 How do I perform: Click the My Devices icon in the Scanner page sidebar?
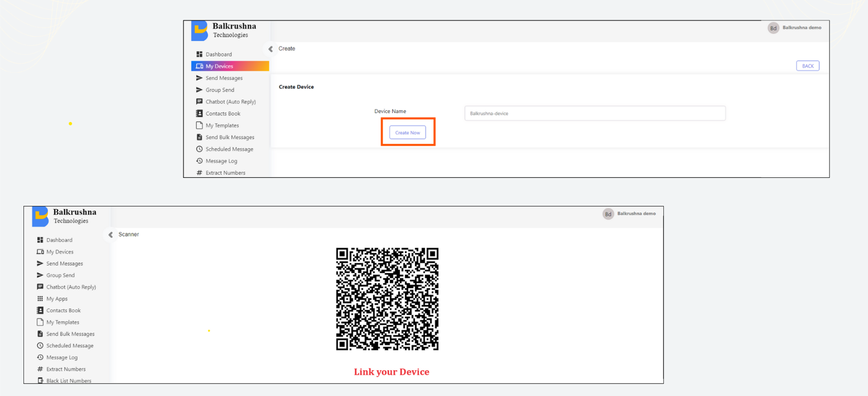(x=40, y=252)
